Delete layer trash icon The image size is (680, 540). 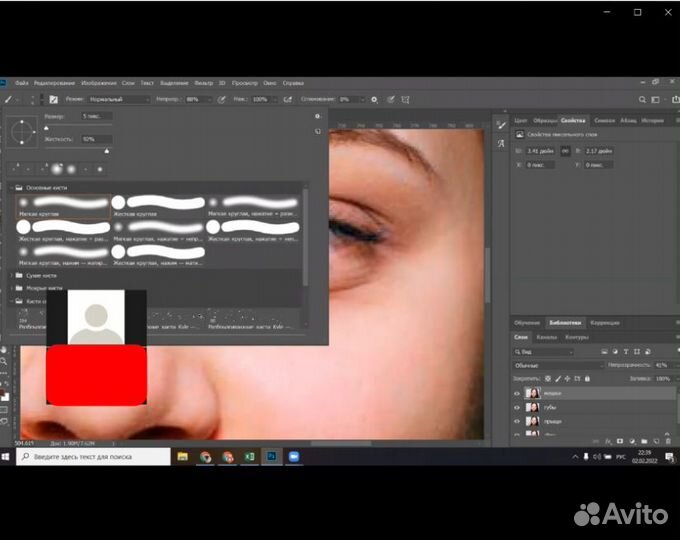tap(668, 442)
